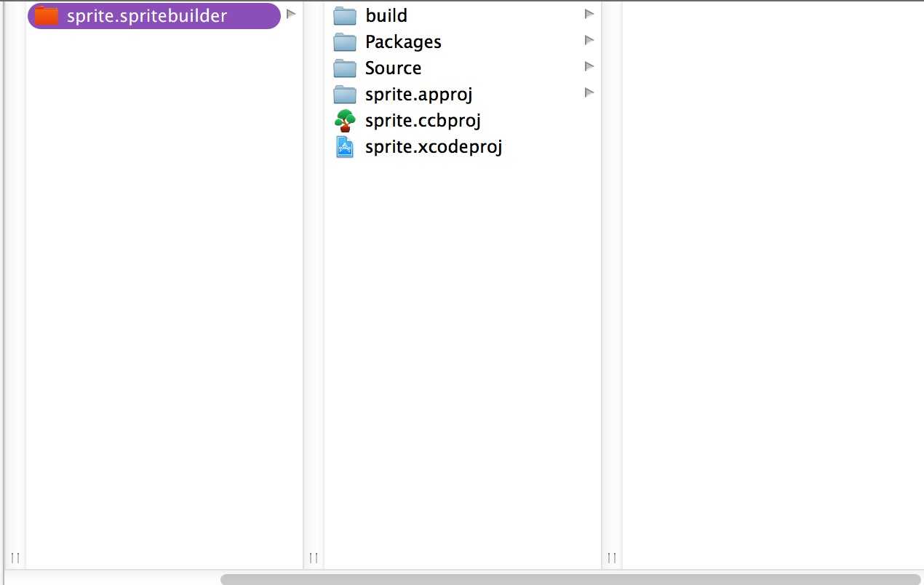Select the sprite.ccbproj file name
924x585 pixels.
(423, 121)
